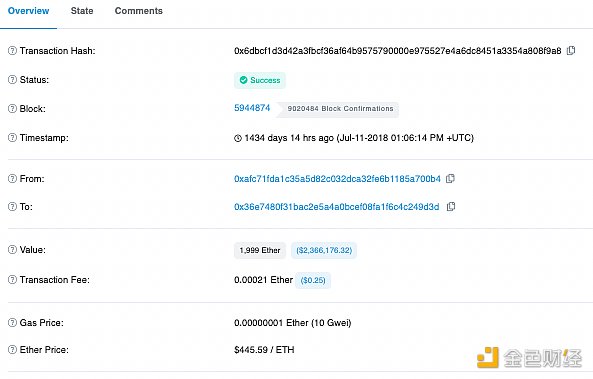Copy the transaction hash to clipboard
This screenshot has width=593, height=379.
(571, 50)
